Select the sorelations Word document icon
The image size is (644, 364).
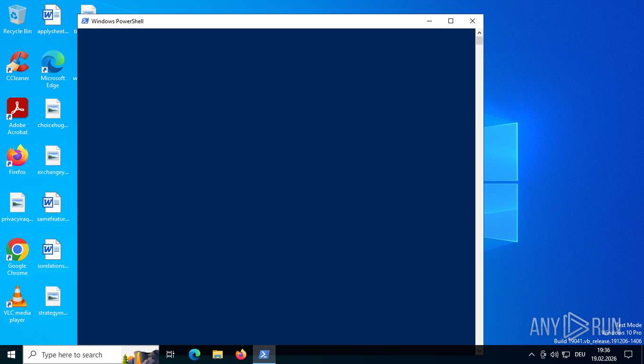point(53,254)
